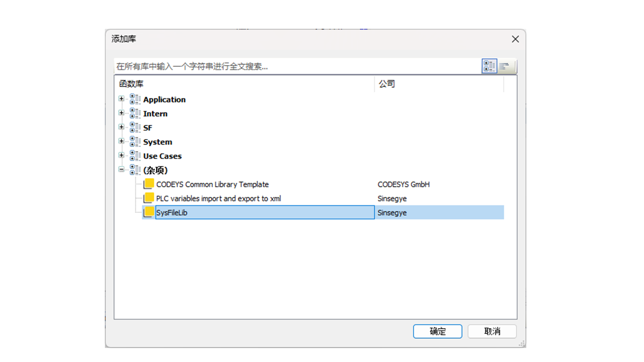Collapse the (杂项) category
This screenshot has width=644, height=362.
[x=121, y=169]
